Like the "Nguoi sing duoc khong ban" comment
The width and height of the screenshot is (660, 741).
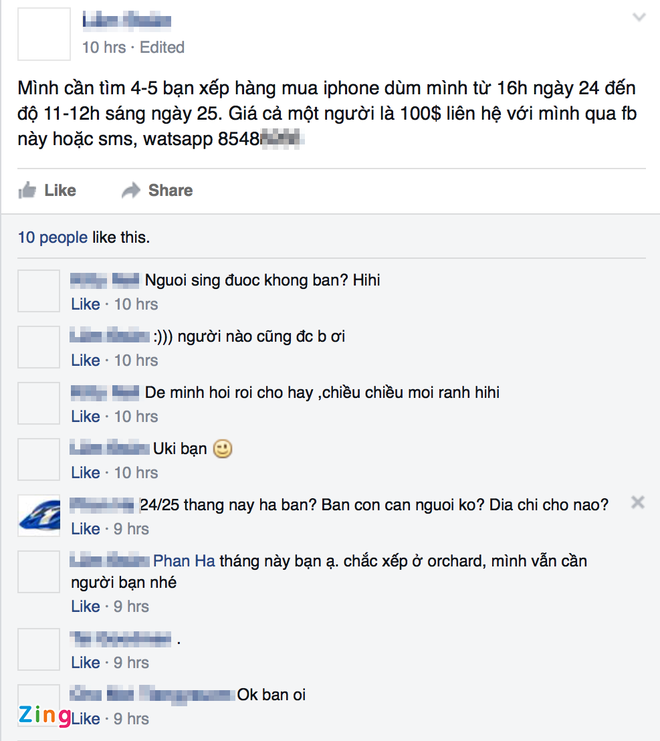pos(85,304)
